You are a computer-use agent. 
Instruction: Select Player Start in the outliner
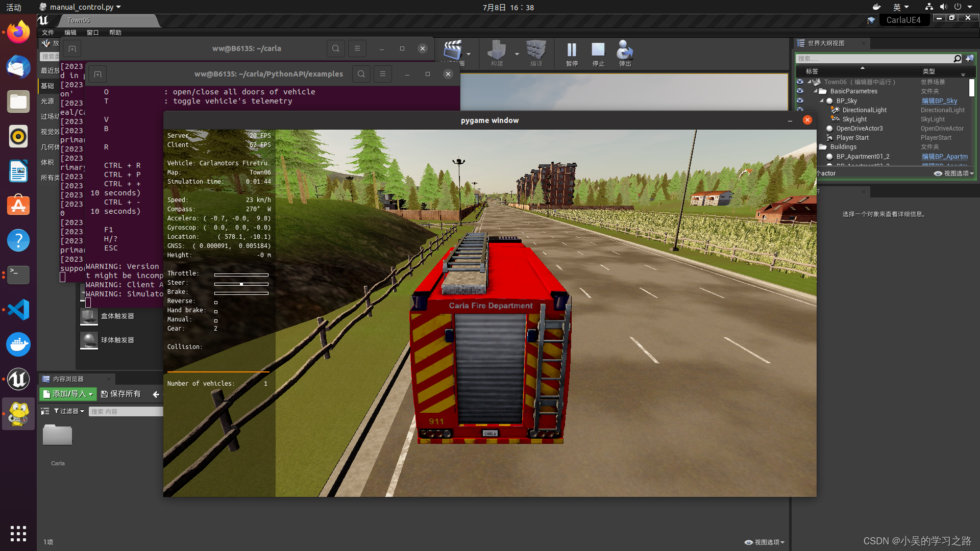(x=852, y=138)
